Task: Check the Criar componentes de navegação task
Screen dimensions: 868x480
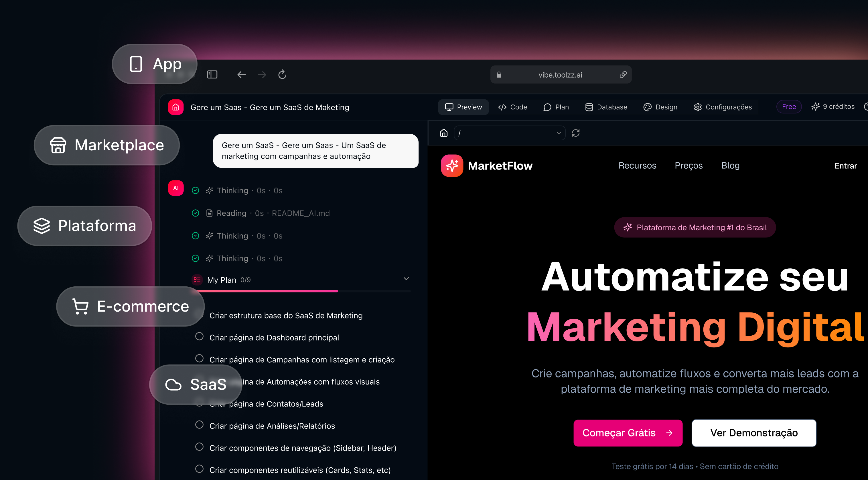Action: tap(200, 447)
